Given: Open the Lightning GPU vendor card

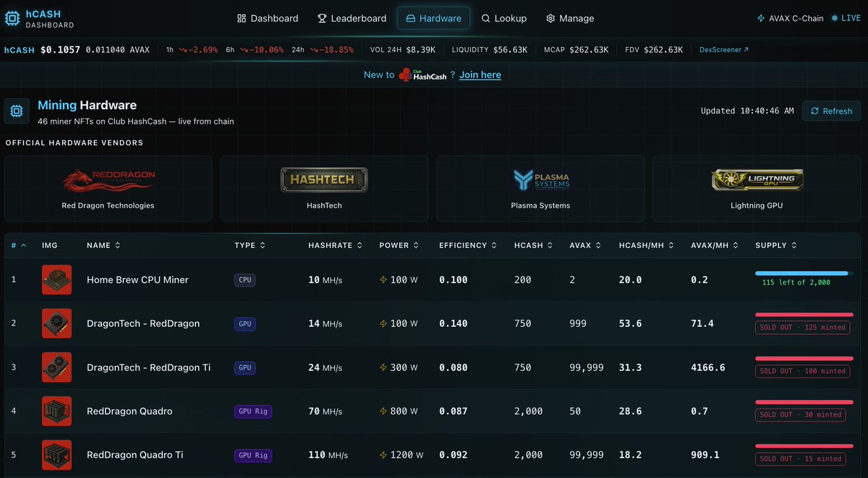Looking at the screenshot, I should click(757, 189).
